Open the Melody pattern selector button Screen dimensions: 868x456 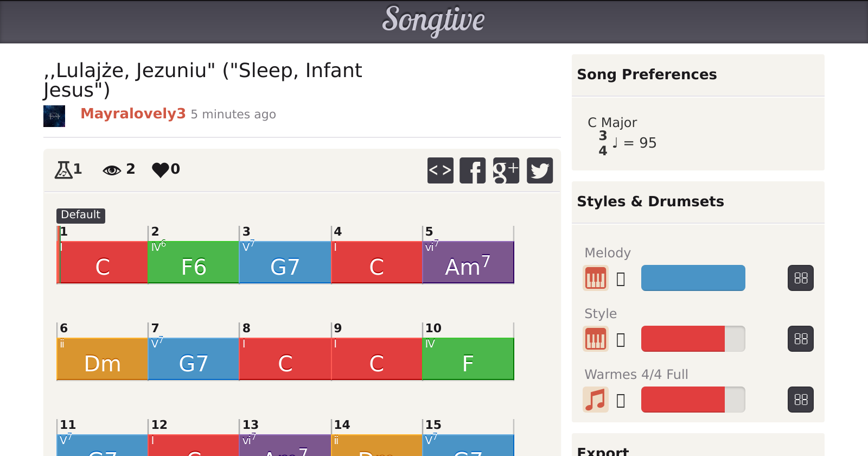tap(800, 278)
